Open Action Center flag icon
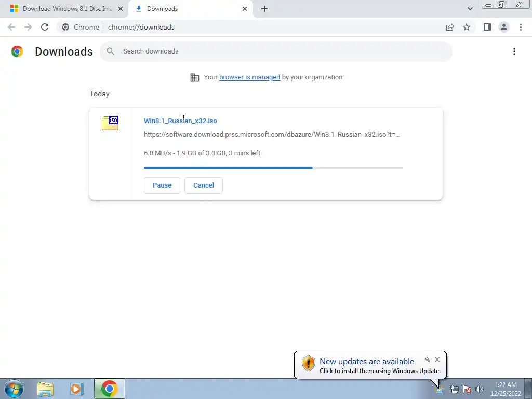 (x=467, y=389)
